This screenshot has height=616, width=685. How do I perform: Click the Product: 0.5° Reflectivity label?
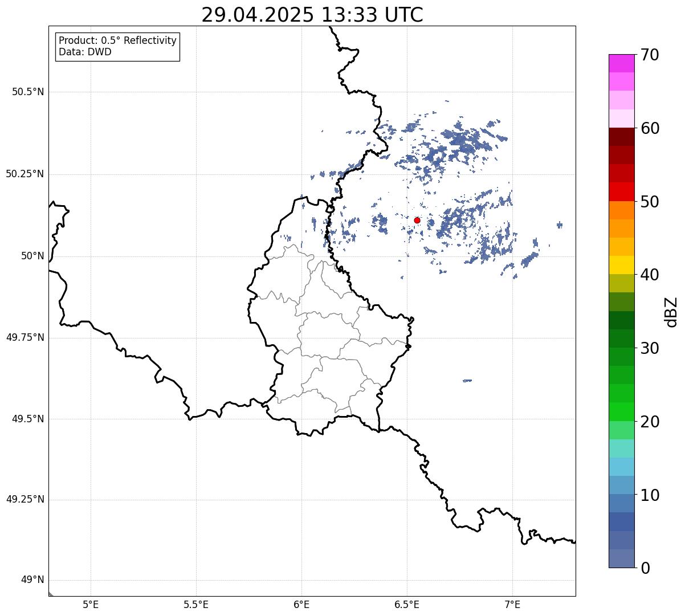pyautogui.click(x=117, y=41)
